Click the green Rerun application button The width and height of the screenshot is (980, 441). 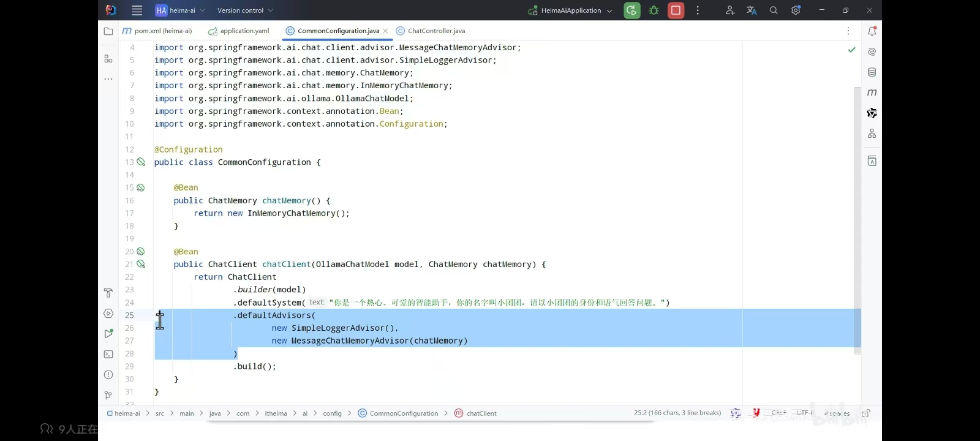coord(631,10)
